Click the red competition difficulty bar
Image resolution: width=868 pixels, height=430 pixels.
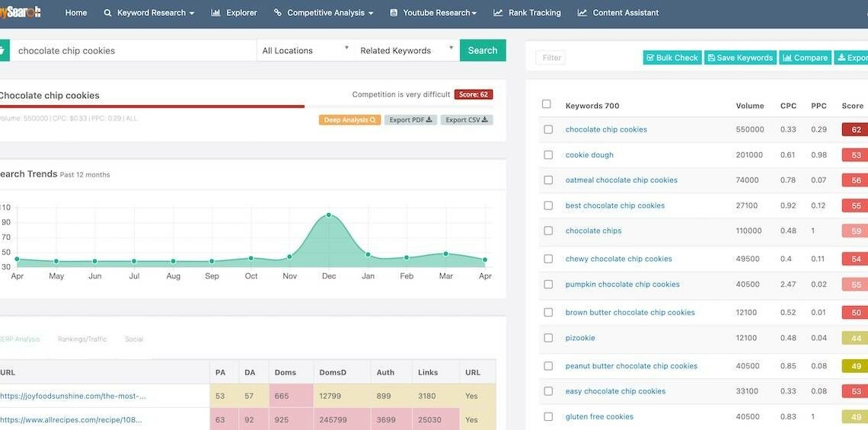[152, 107]
